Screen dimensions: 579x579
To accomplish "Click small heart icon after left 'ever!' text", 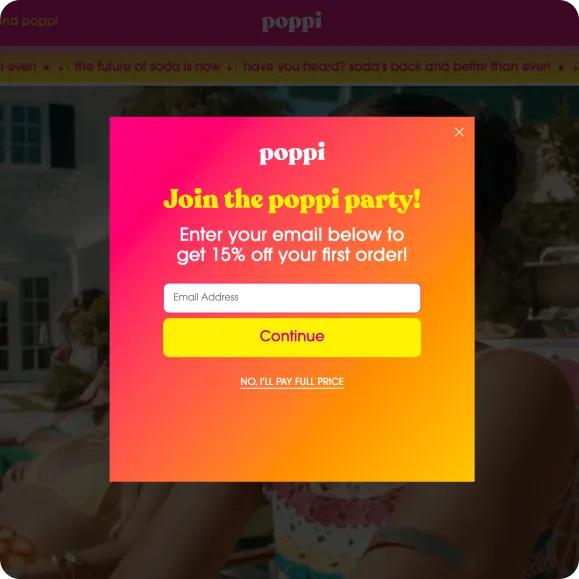I will (46, 67).
